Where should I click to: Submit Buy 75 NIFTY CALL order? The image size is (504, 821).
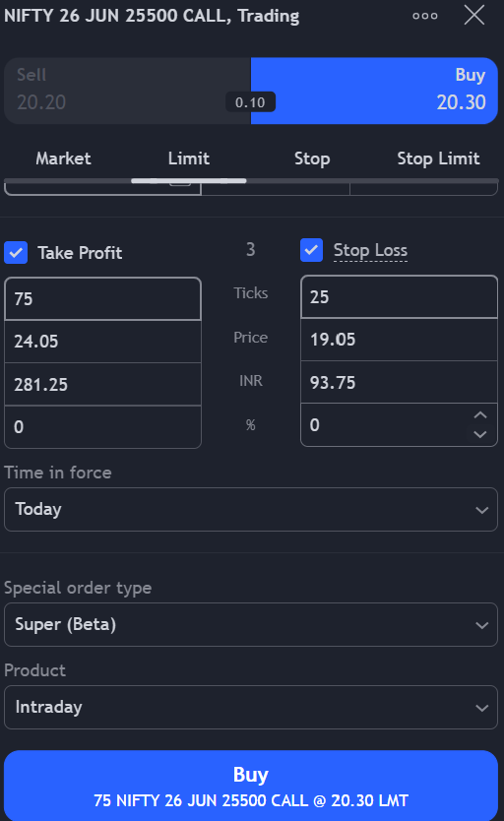tap(251, 786)
